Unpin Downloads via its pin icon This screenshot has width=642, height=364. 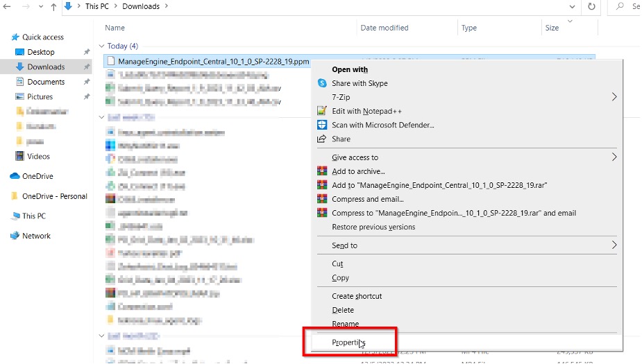(x=86, y=67)
